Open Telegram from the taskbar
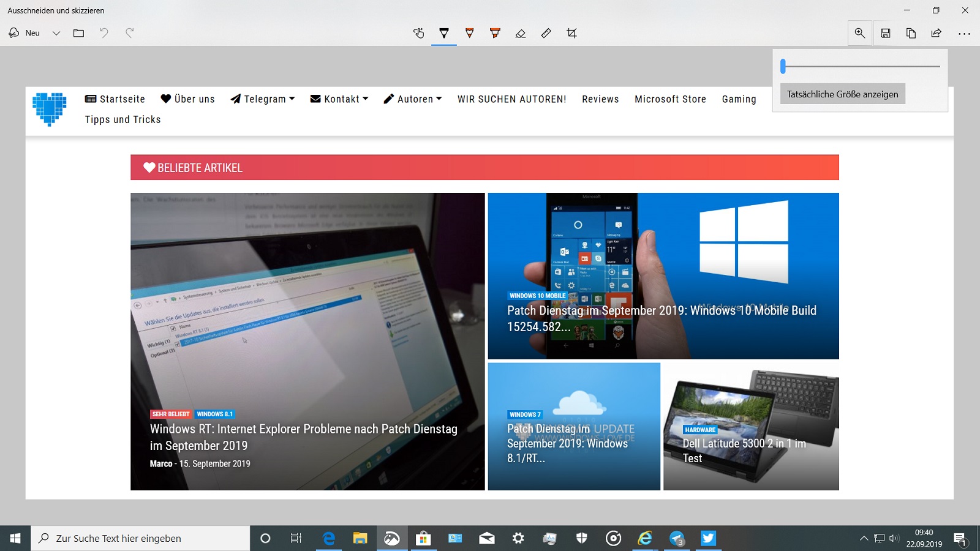Screen dimensions: 980x551 coord(677,538)
